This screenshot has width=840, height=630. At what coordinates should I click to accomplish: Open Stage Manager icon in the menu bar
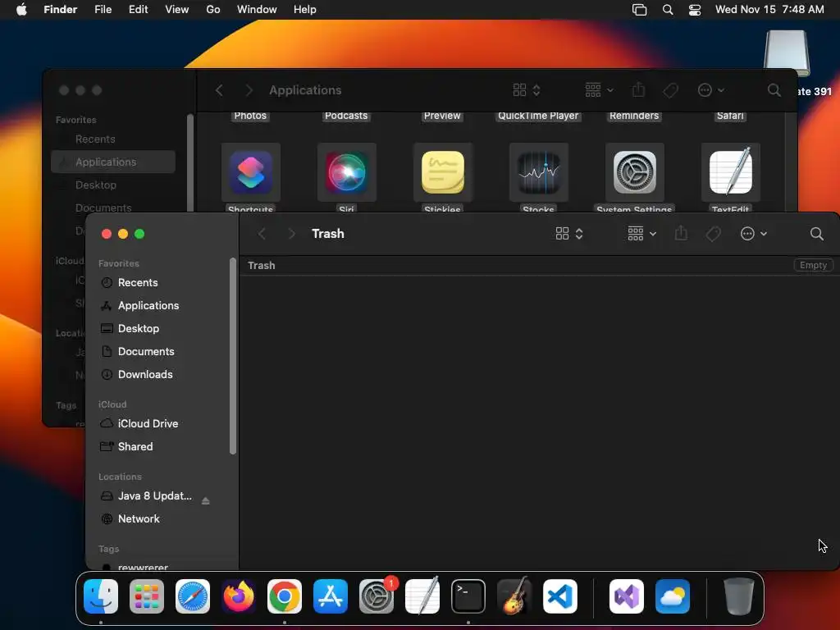coord(640,10)
